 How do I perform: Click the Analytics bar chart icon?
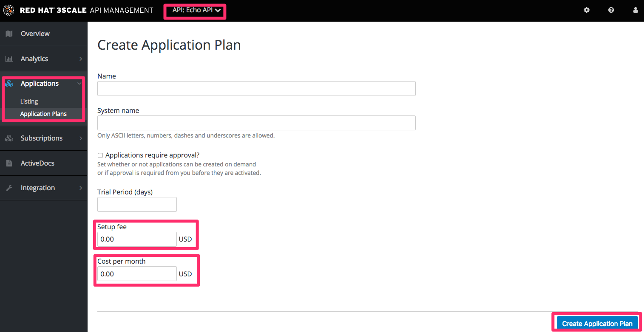[9, 59]
